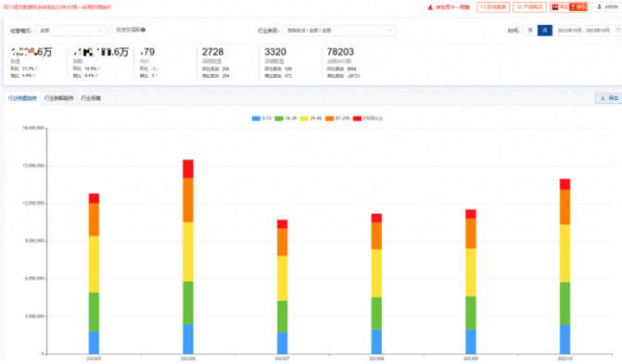The width and height of the screenshot is (622, 364).
Task: Open calendar icon in date field
Action: 617,31
